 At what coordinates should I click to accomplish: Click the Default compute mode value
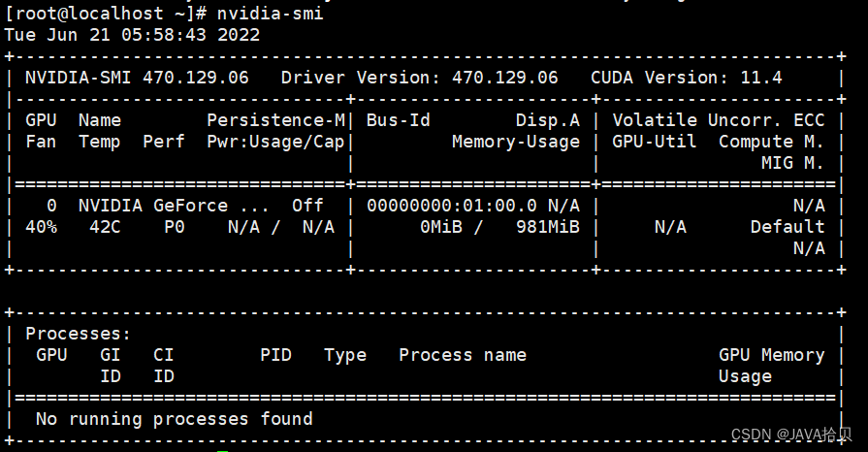787,227
